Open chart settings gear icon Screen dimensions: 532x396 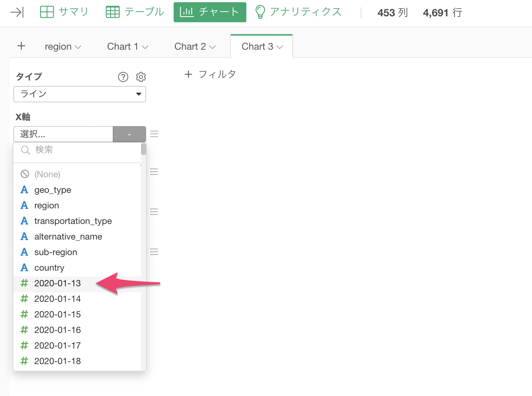tap(141, 77)
